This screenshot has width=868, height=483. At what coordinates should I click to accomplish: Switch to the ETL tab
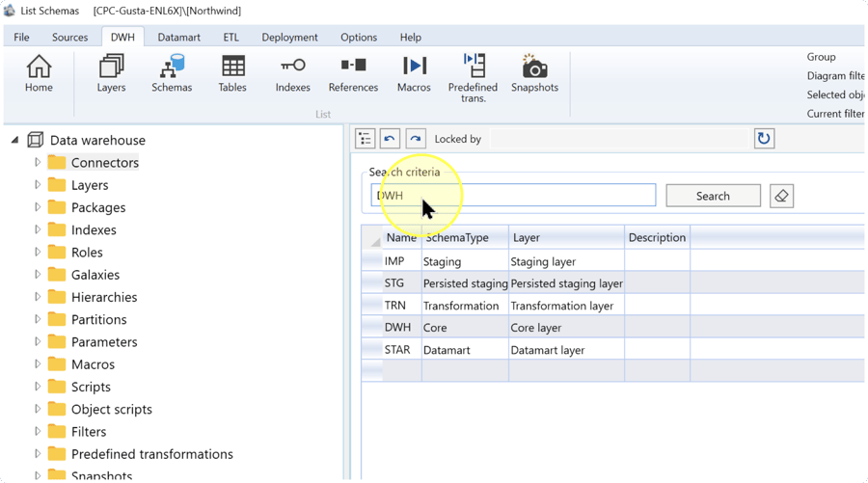coord(231,37)
